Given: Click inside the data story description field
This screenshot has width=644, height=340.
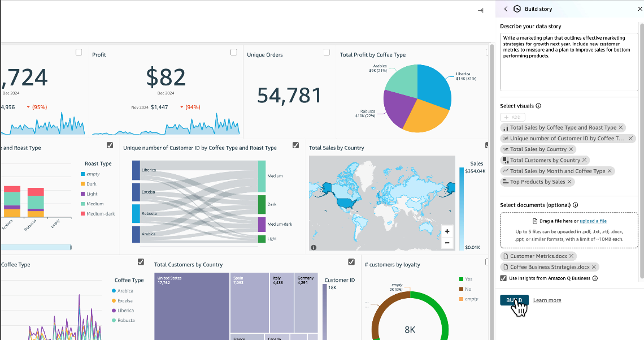Looking at the screenshot, I should pos(568,62).
